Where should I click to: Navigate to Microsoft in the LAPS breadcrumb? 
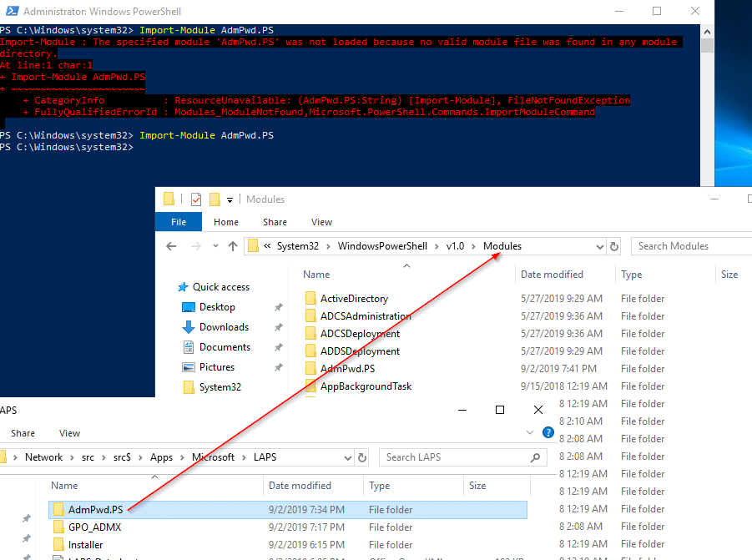tap(214, 457)
